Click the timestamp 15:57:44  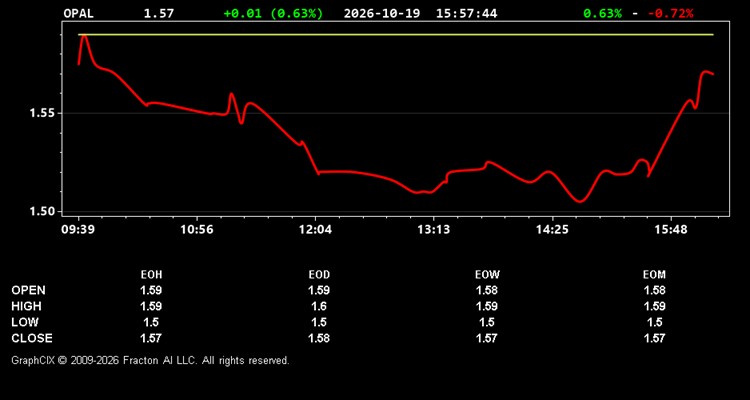(x=466, y=13)
